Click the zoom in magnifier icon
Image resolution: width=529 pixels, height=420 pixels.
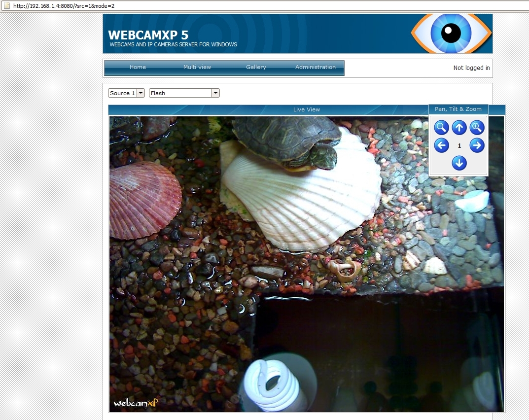coord(477,128)
